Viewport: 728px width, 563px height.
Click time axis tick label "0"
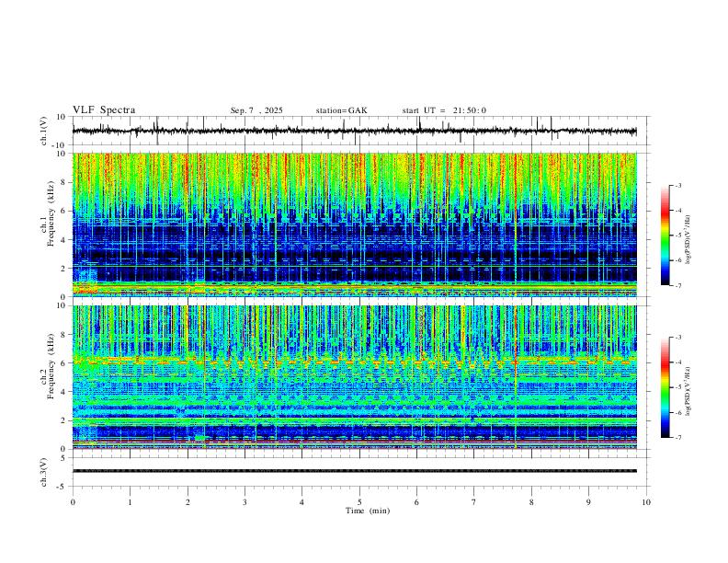coord(73,502)
